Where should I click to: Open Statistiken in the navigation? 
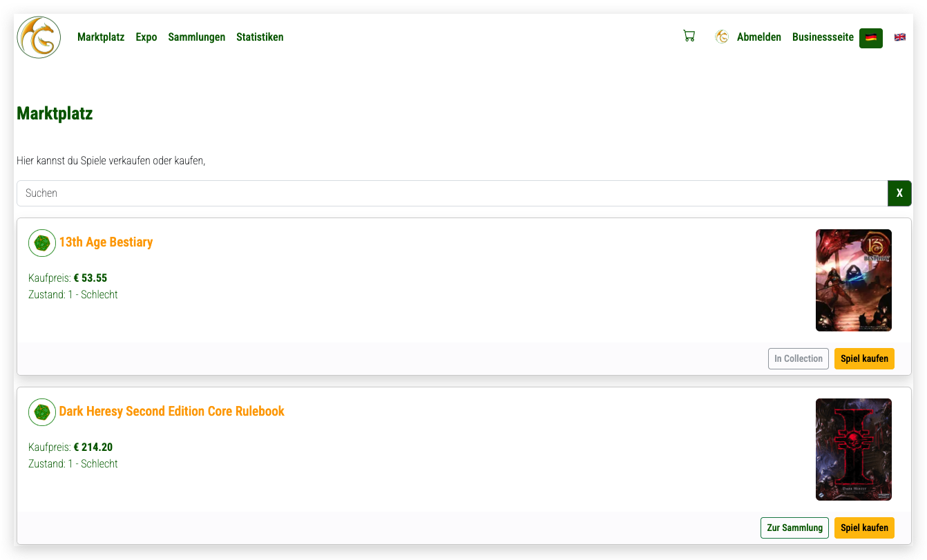click(260, 37)
